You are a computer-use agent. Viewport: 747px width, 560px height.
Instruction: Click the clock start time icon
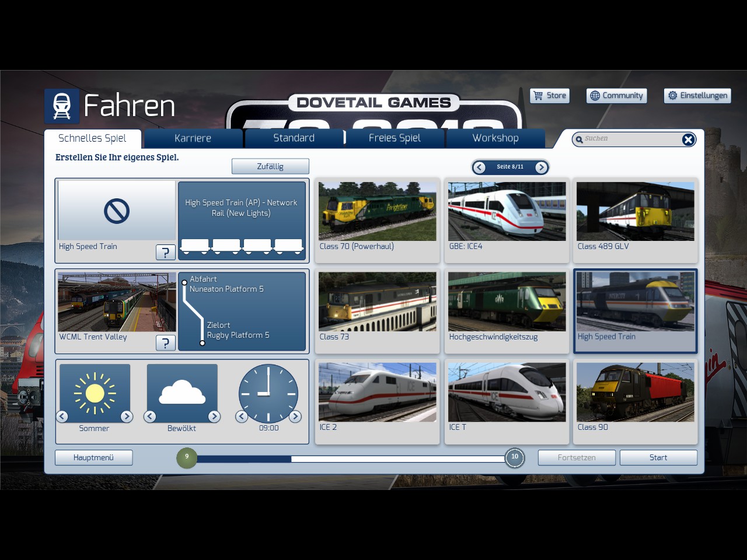click(268, 393)
